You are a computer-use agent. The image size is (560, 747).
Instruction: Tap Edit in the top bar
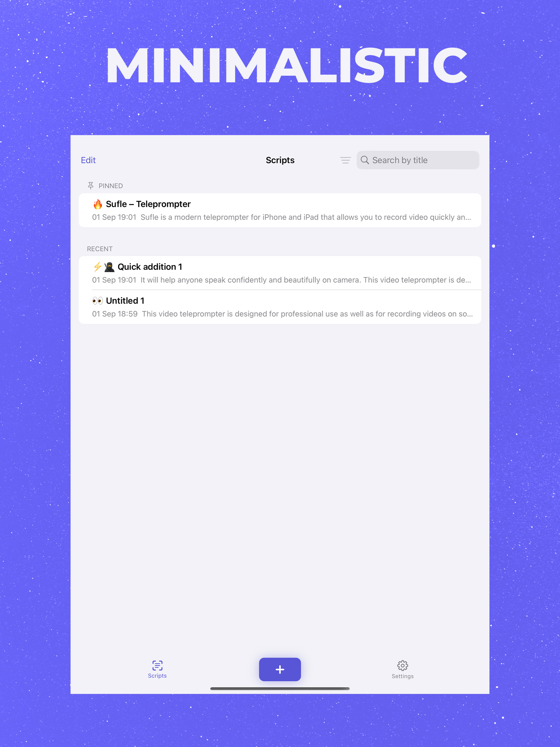tap(88, 160)
